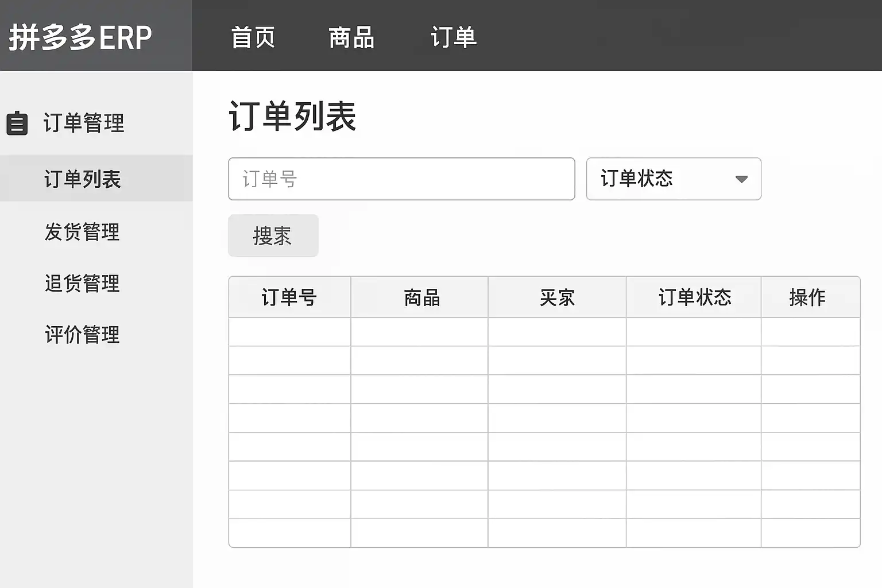Click the clipboard icon beside 订单管理
The height and width of the screenshot is (588, 882).
click(x=17, y=123)
